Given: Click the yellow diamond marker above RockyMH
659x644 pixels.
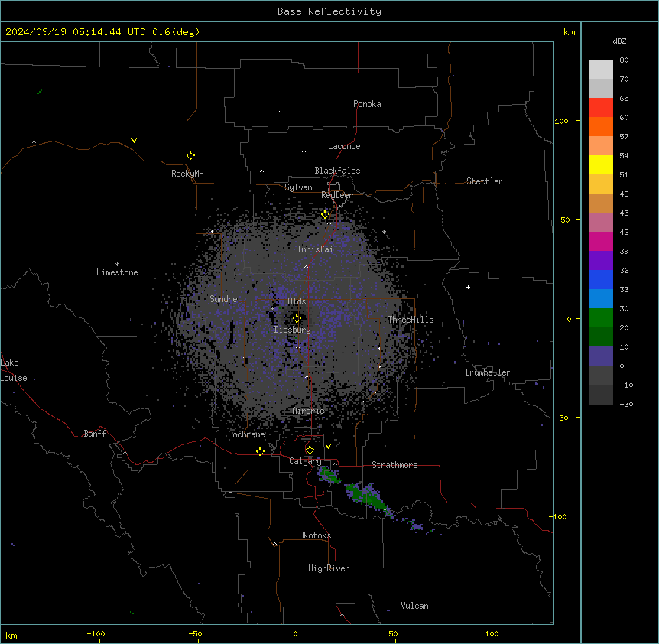Looking at the screenshot, I should point(191,156).
